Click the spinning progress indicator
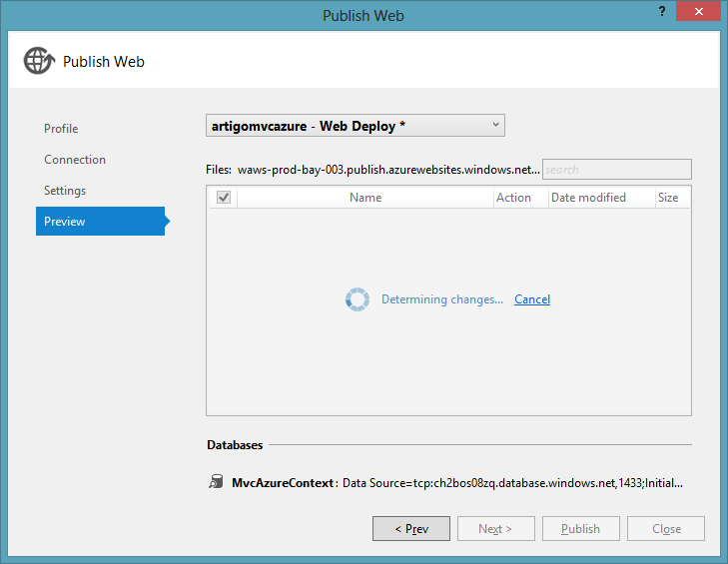 pyautogui.click(x=358, y=299)
